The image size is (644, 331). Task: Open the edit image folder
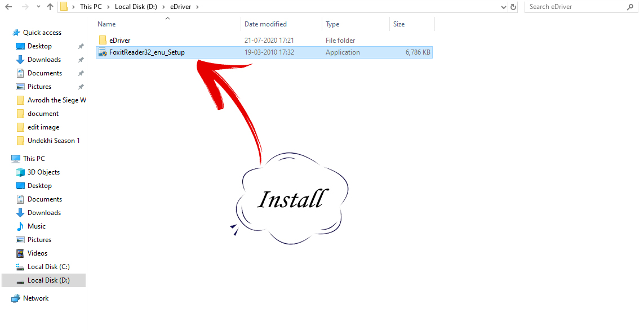43,127
